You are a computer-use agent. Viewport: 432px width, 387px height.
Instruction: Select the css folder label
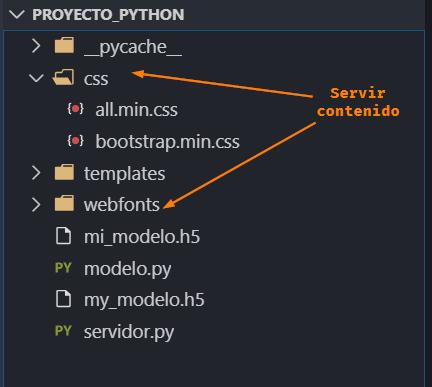(96, 79)
